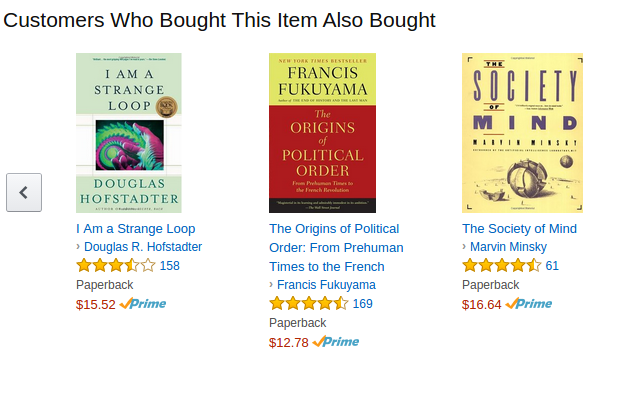Click star rating for The Society of Mind

(x=502, y=265)
